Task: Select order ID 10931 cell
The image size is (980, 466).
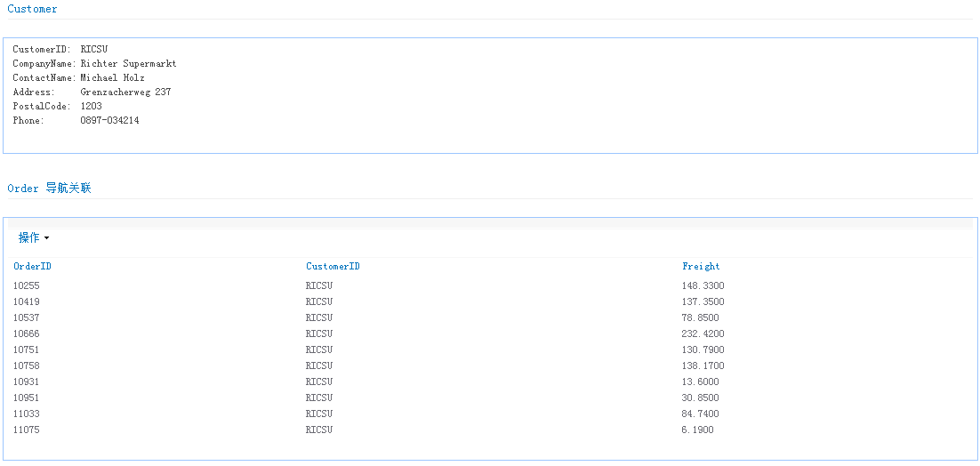Action: coord(27,382)
